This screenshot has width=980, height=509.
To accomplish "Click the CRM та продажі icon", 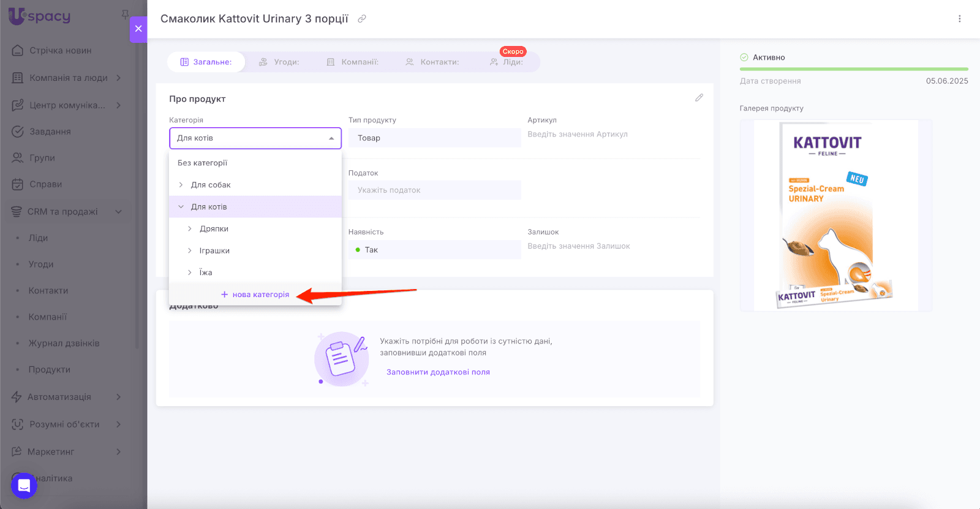I will pos(17,212).
